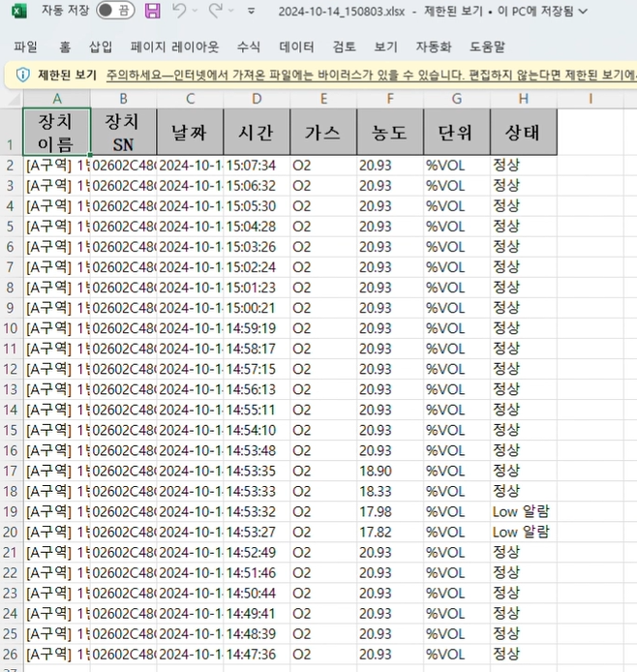The width and height of the screenshot is (637, 672).
Task: Select the Low 알람 cell in row 20
Action: point(523,532)
